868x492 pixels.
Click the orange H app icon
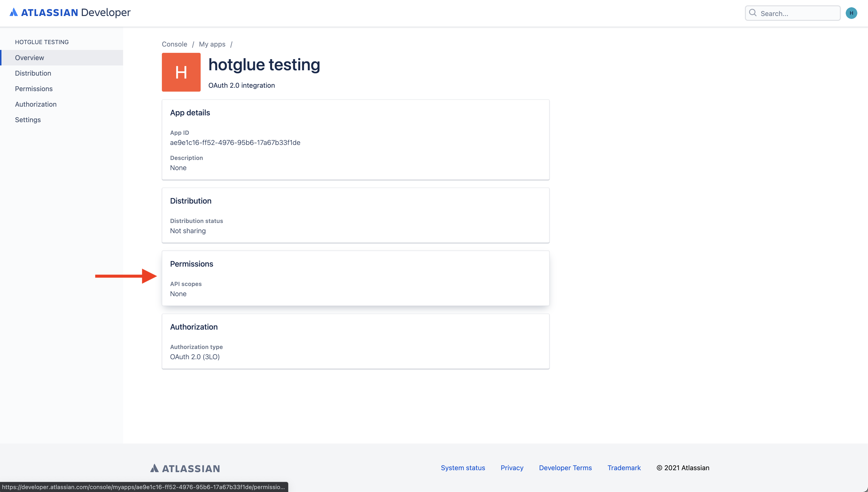tap(181, 72)
